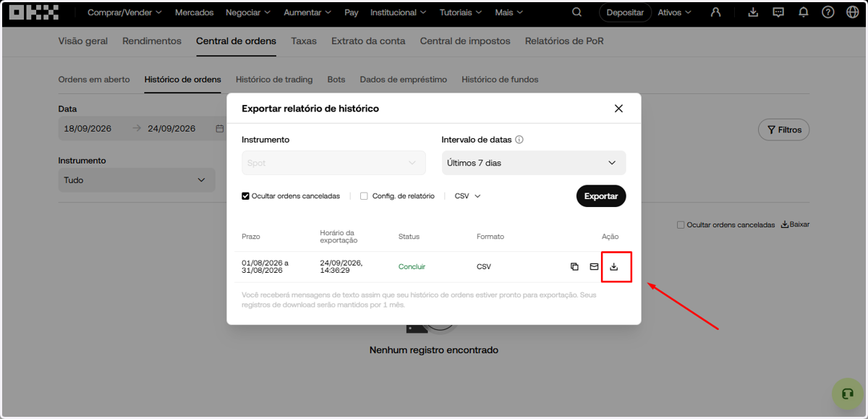Click the end date 24/09/2026 field
Viewport: 868px width, 419px height.
pos(171,129)
